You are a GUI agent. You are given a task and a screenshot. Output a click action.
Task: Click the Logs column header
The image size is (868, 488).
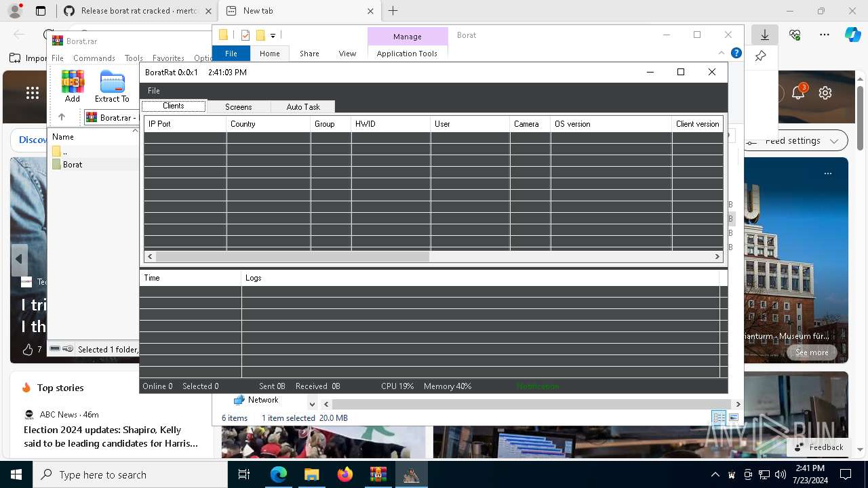(x=480, y=278)
